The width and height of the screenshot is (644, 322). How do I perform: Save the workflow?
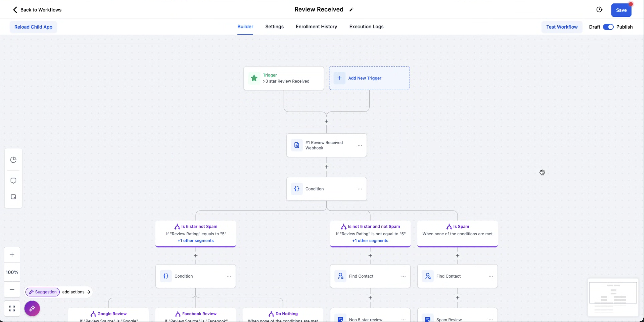click(621, 10)
